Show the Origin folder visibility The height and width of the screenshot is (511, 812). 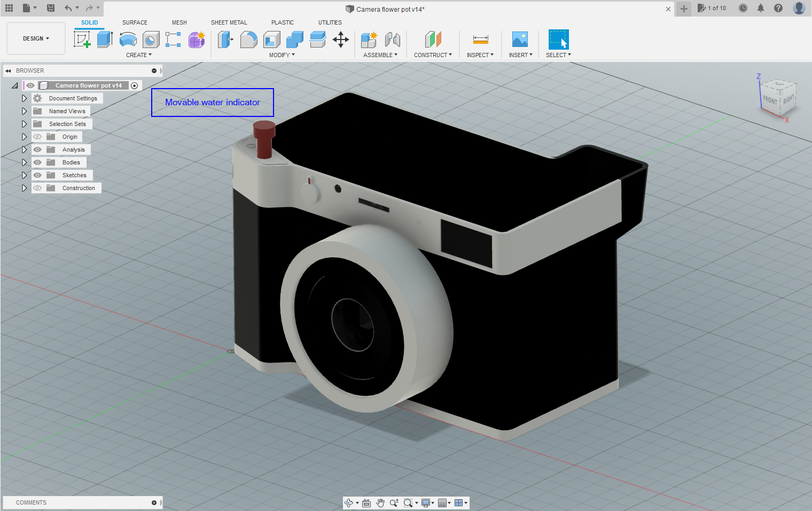pyautogui.click(x=37, y=136)
